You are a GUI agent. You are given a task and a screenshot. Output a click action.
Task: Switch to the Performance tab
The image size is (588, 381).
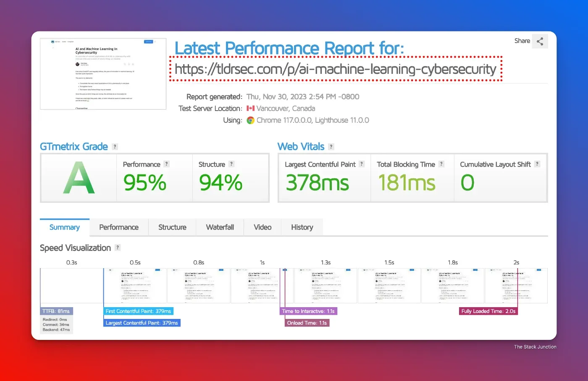[119, 227]
